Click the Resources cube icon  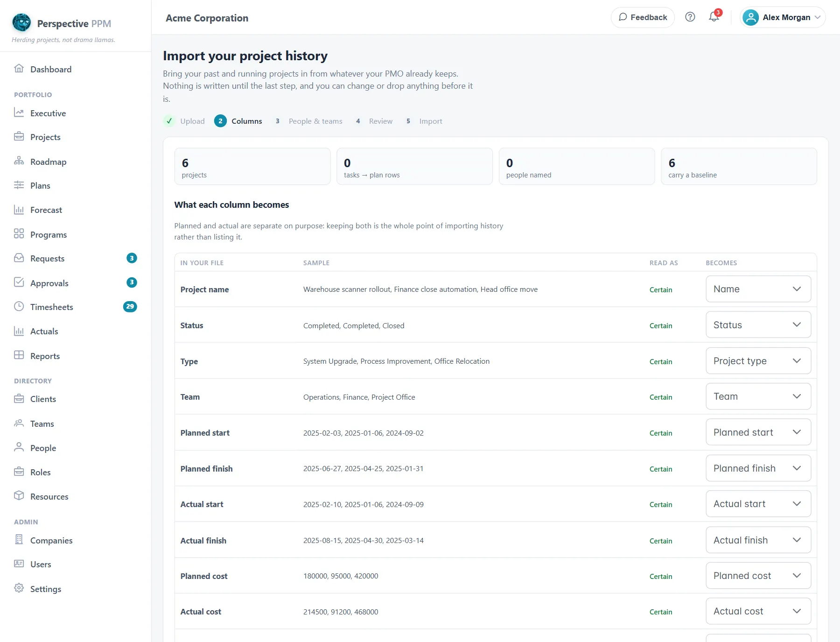coord(19,495)
